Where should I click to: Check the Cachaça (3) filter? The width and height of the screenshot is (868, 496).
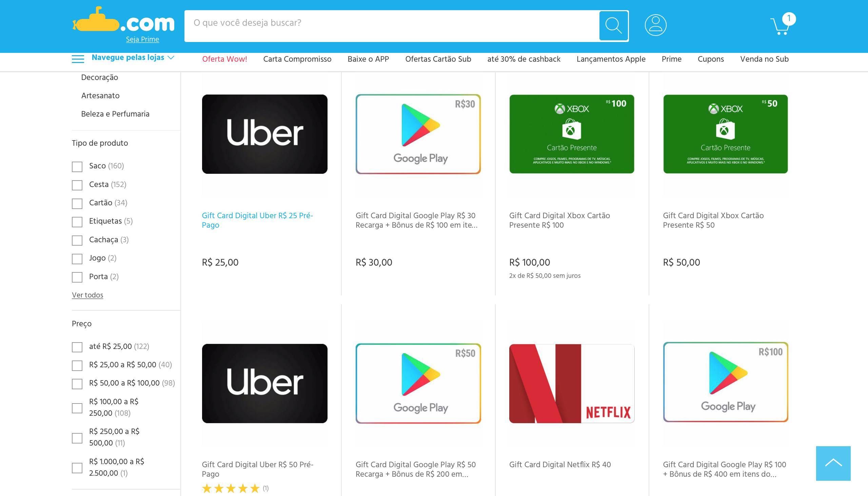(x=77, y=240)
